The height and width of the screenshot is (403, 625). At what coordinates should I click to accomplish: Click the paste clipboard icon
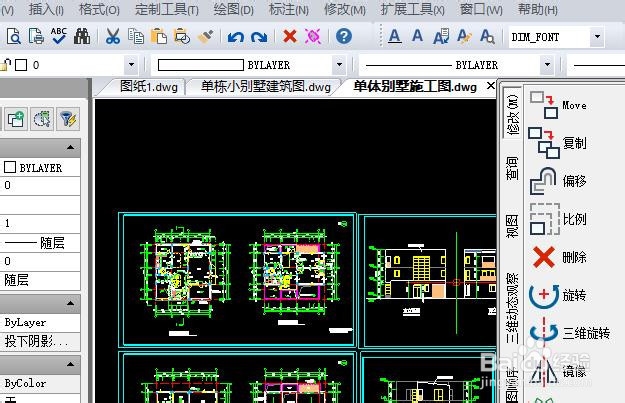(159, 37)
